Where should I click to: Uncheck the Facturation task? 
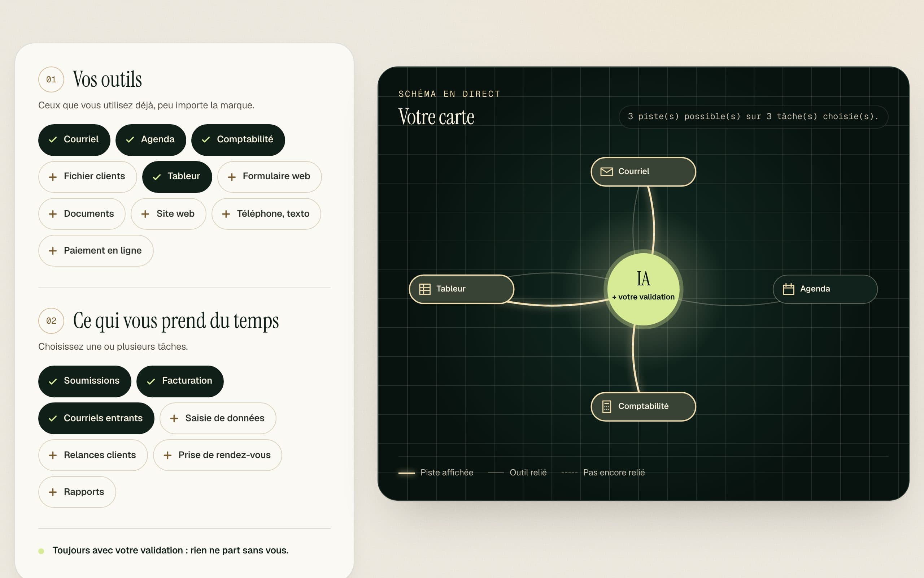180,381
